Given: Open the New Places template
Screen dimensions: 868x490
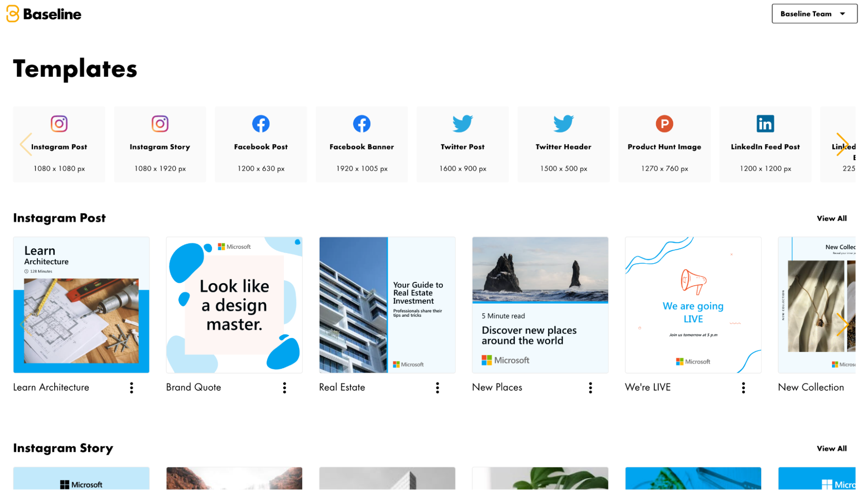Looking at the screenshot, I should (540, 304).
